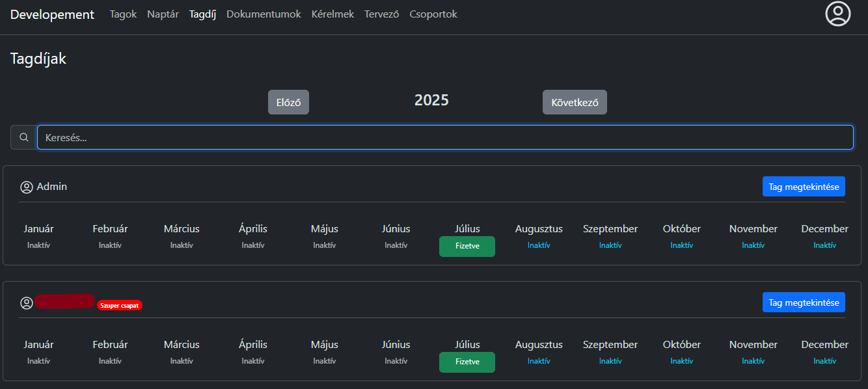Viewport: 868px width, 389px height.
Task: Go to previous year with Előző
Action: pyautogui.click(x=288, y=102)
